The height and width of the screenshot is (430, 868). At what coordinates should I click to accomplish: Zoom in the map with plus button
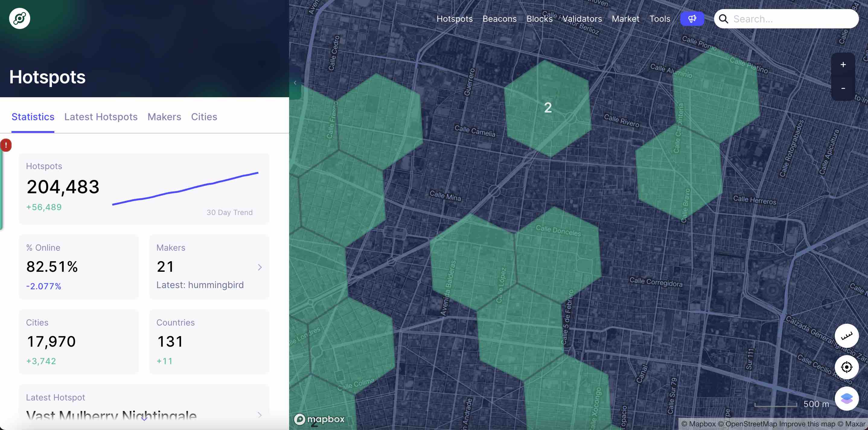843,64
